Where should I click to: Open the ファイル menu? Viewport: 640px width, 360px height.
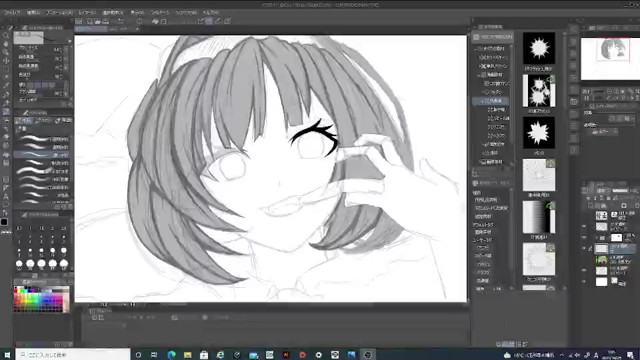coord(12,13)
